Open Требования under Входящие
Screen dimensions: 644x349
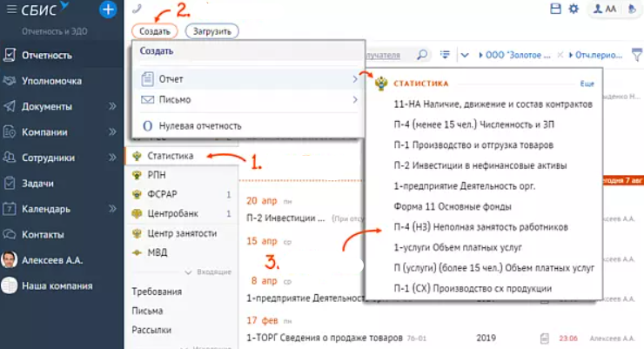pos(157,292)
